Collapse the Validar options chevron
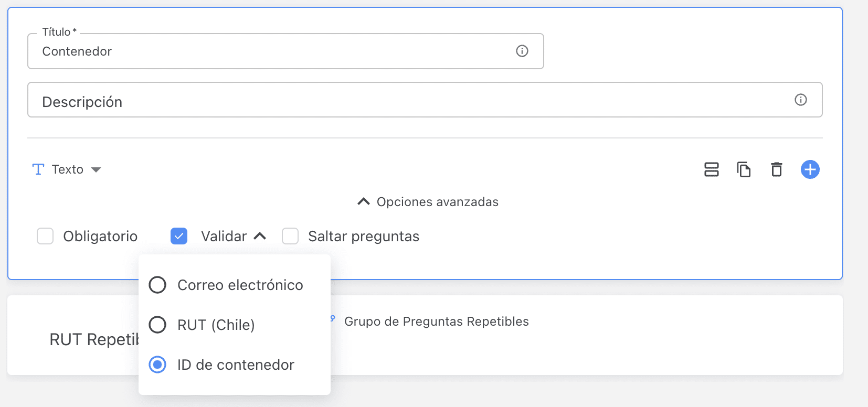868x407 pixels. [260, 236]
